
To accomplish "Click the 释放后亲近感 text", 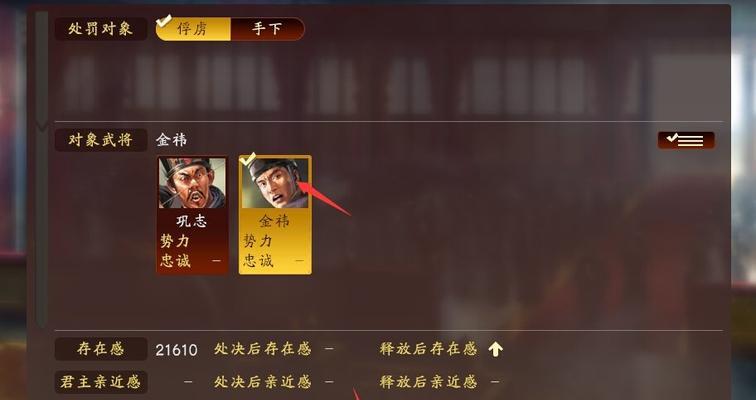I will tap(428, 382).
